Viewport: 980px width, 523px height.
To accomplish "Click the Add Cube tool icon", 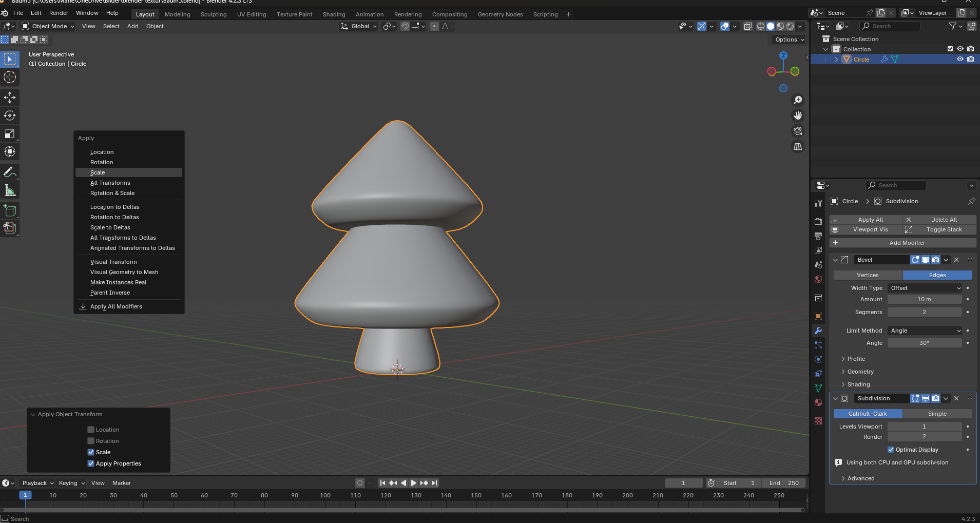I will click(10, 210).
